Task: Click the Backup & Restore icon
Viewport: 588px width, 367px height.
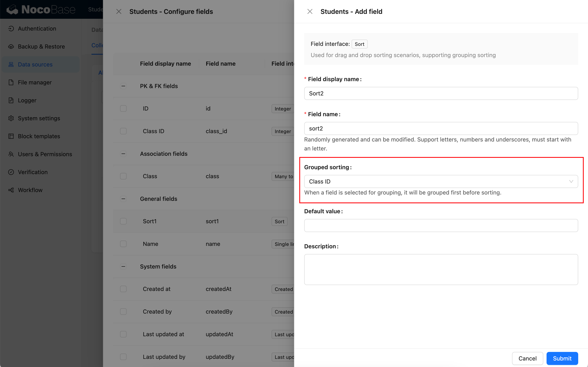Action: pos(11,47)
